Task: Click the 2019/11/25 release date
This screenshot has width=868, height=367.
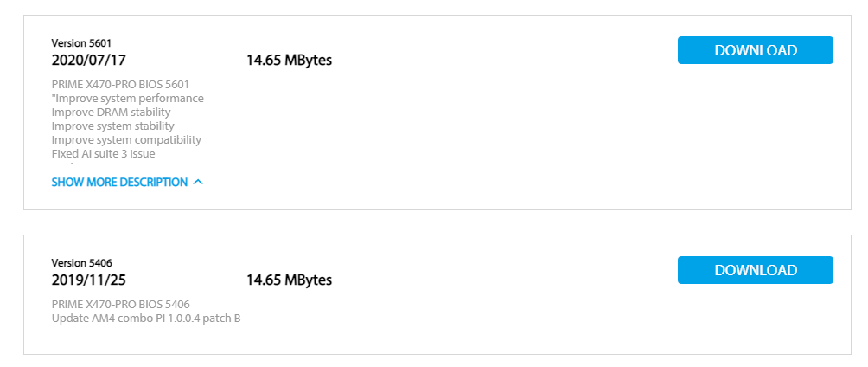Action: [x=89, y=280]
